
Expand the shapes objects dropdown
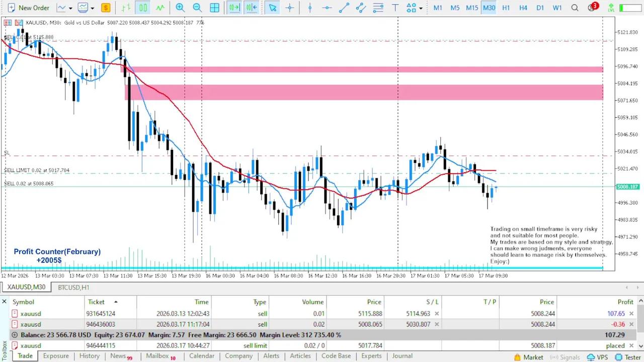pyautogui.click(x=421, y=8)
